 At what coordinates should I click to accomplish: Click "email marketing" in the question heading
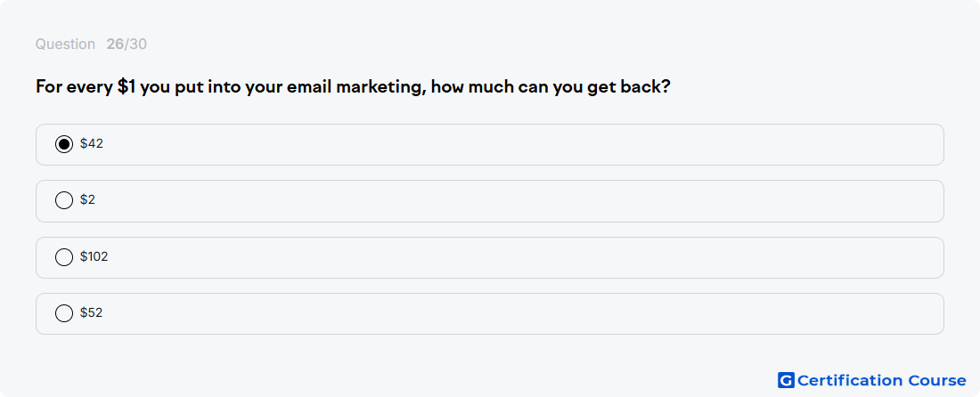coord(356,86)
